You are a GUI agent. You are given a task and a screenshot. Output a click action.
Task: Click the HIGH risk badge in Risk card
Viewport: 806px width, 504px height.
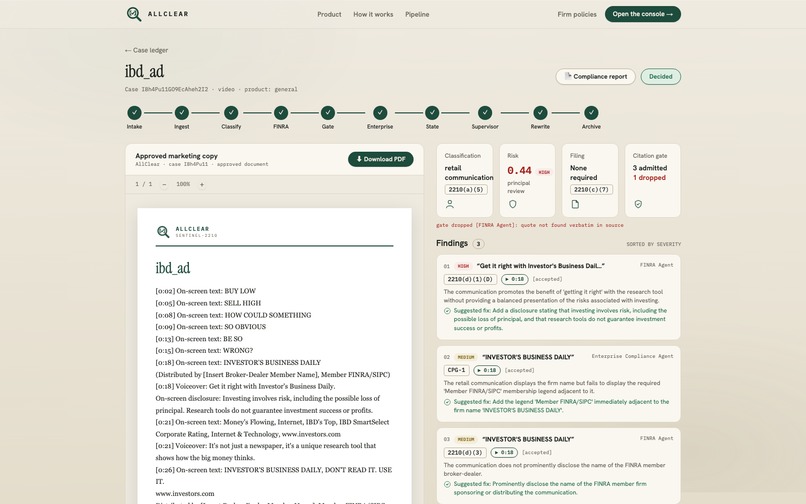point(544,172)
